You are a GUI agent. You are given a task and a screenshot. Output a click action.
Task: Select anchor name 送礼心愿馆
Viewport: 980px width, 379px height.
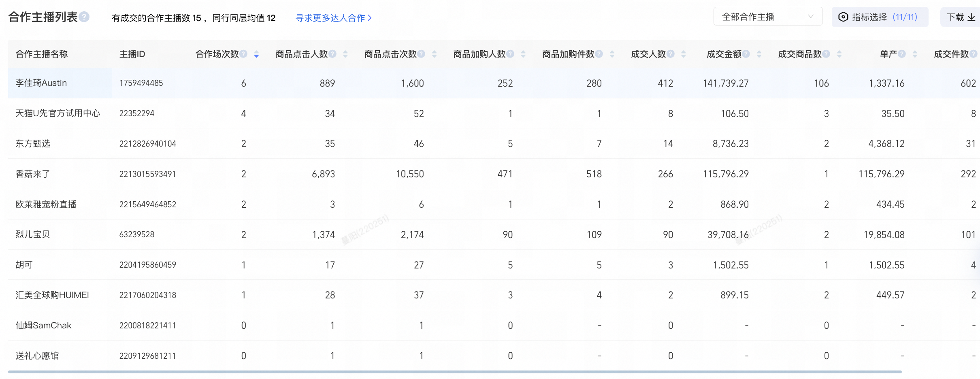point(37,356)
